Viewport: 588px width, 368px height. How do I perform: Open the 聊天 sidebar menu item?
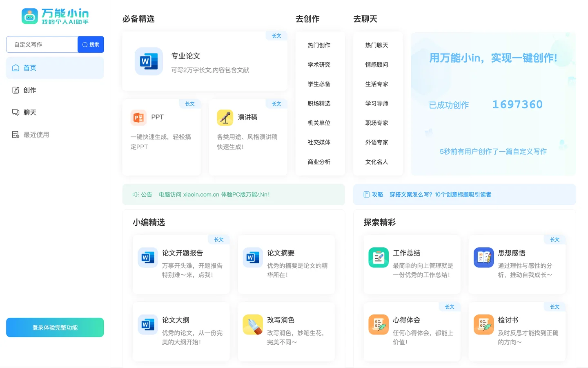coord(55,112)
